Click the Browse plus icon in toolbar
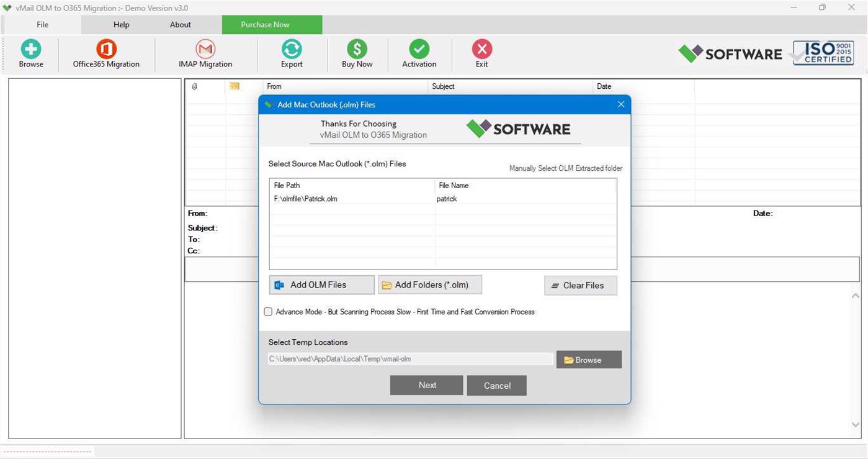This screenshot has height=459, width=868. point(31,49)
